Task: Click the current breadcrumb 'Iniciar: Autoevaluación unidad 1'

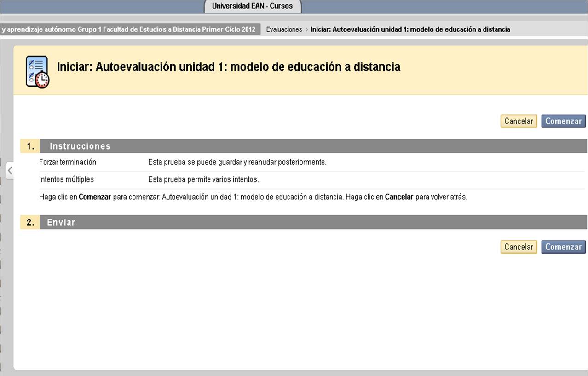Action: tap(410, 29)
